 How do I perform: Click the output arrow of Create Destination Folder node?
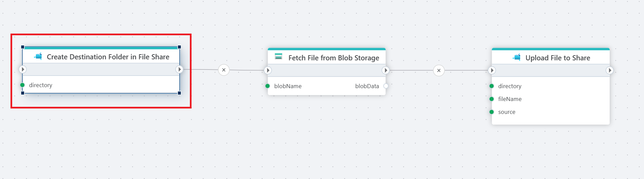click(x=179, y=69)
